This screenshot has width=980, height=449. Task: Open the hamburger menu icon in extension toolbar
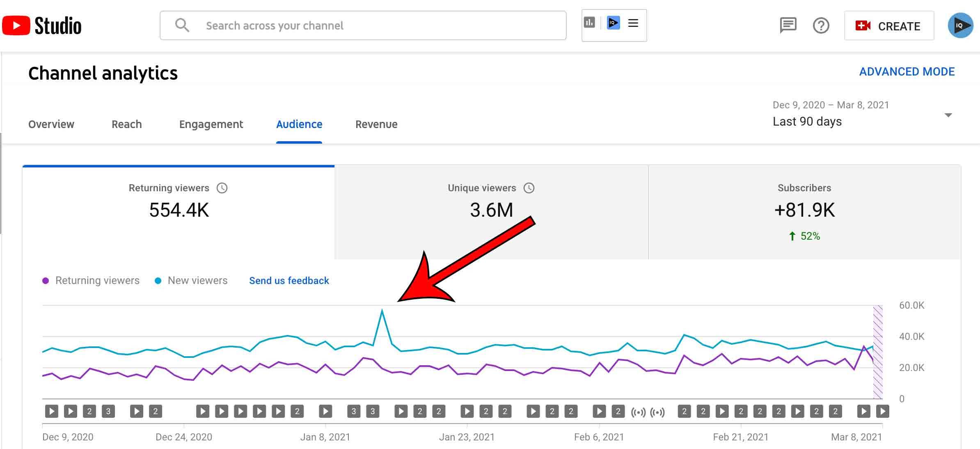coord(633,23)
